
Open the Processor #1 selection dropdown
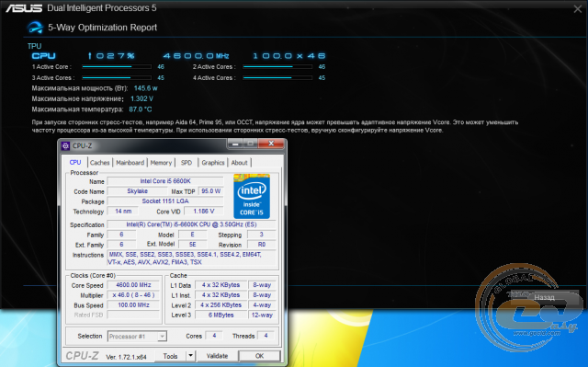[137, 337]
